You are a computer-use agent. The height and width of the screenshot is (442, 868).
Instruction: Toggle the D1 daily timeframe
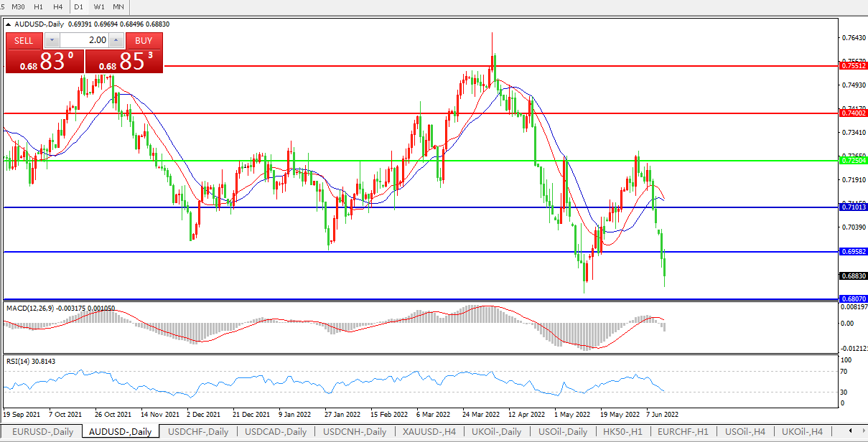79,6
